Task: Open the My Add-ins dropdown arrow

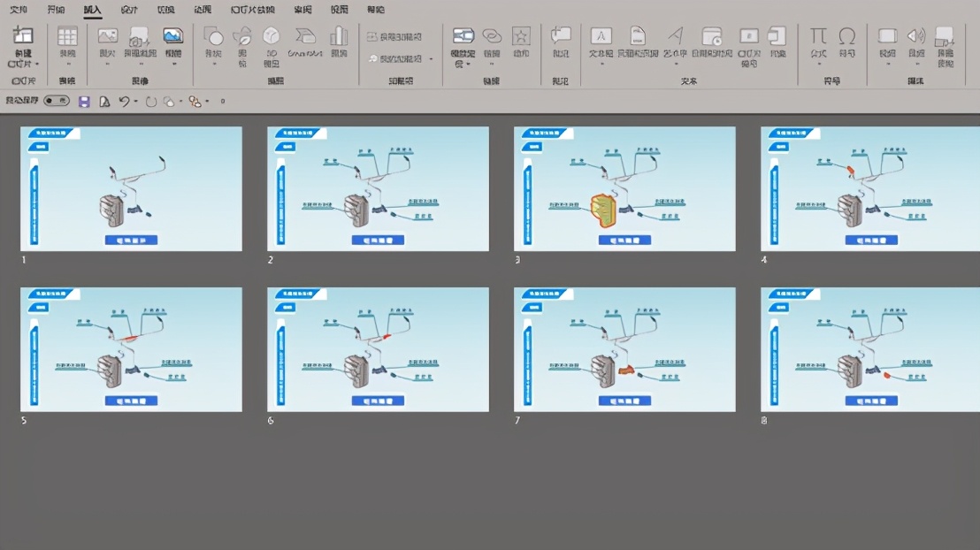Action: 431,58
